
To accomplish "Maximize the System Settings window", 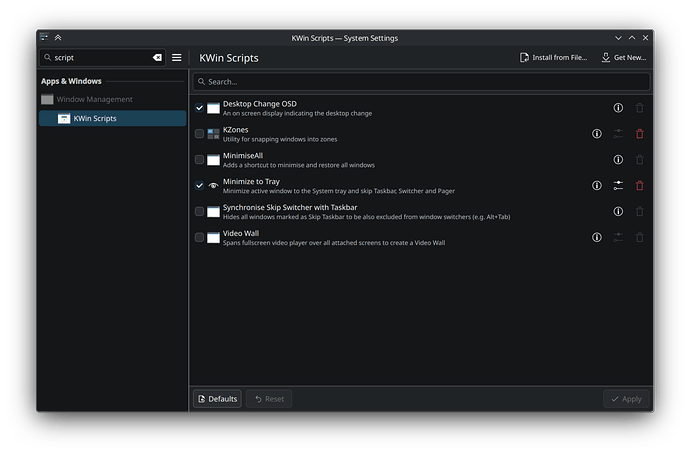I will click(632, 38).
